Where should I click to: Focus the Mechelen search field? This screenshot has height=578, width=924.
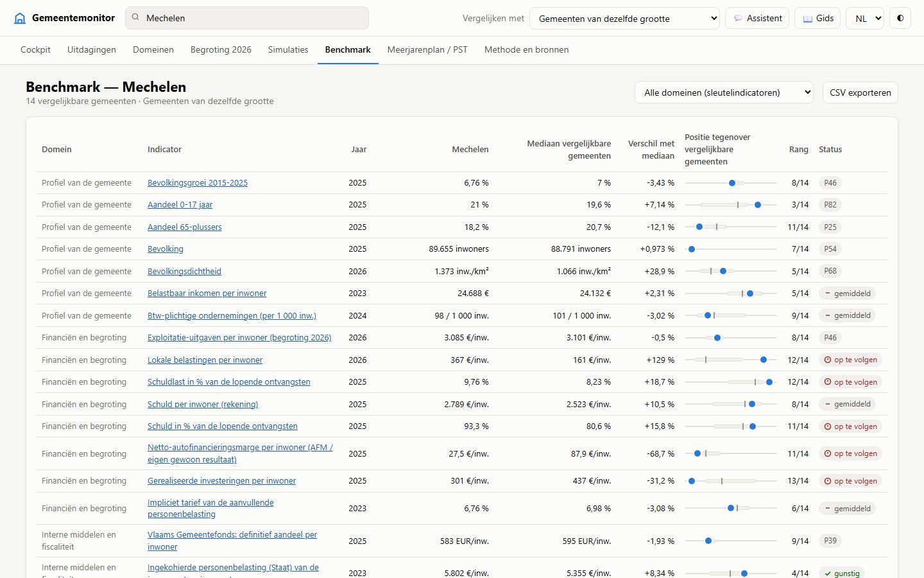point(247,18)
